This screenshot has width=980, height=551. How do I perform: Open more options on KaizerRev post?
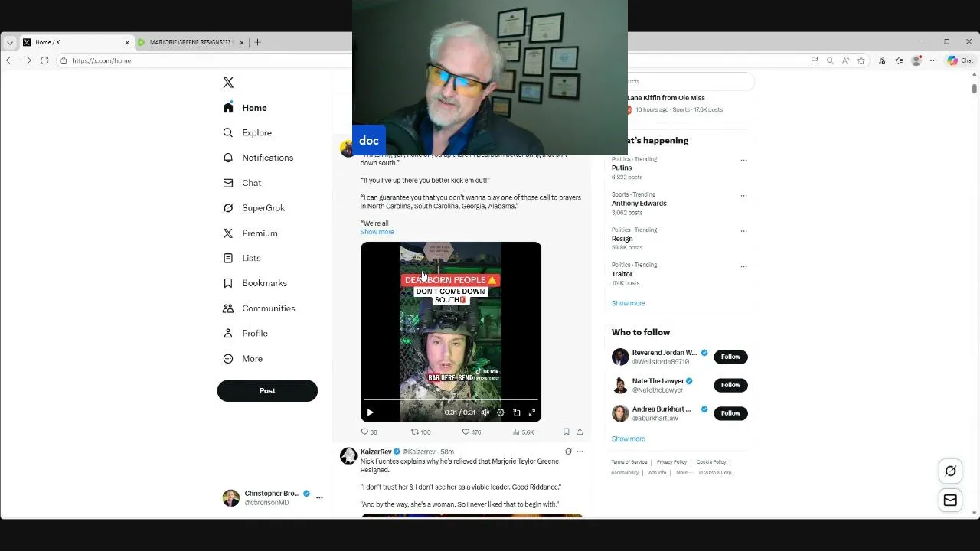[580, 452]
